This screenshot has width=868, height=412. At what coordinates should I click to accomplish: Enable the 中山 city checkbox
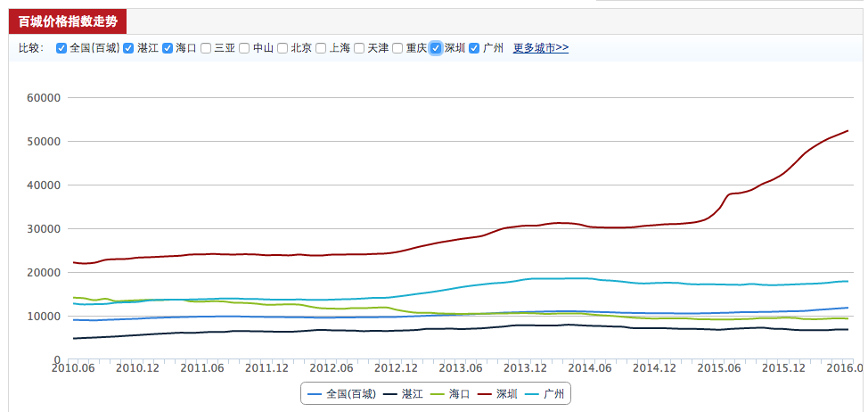pyautogui.click(x=244, y=48)
